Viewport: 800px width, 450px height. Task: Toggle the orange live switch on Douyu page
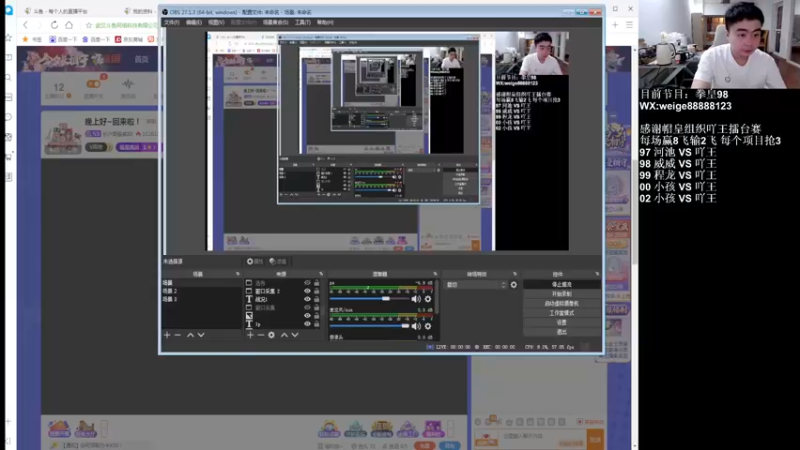coord(93,84)
